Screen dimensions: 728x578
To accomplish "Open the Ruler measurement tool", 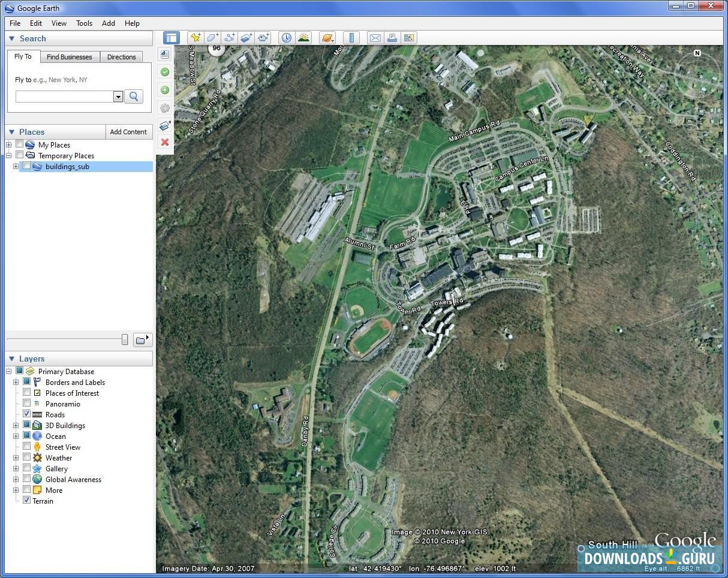I will [351, 38].
